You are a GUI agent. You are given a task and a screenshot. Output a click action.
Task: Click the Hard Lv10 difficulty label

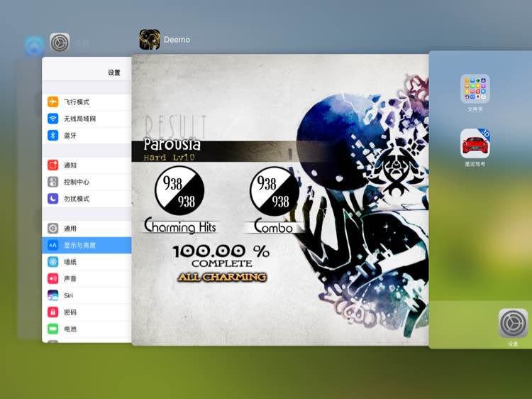[169, 158]
